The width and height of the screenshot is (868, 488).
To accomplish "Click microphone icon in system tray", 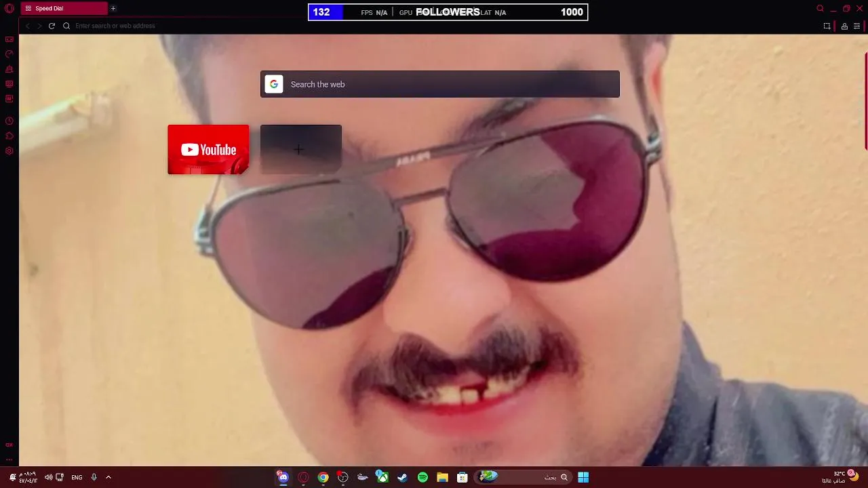I will click(94, 477).
